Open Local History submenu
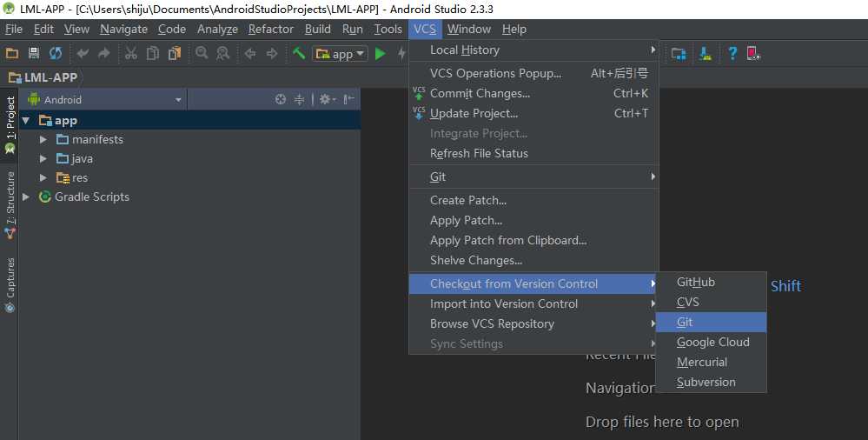 (x=533, y=50)
